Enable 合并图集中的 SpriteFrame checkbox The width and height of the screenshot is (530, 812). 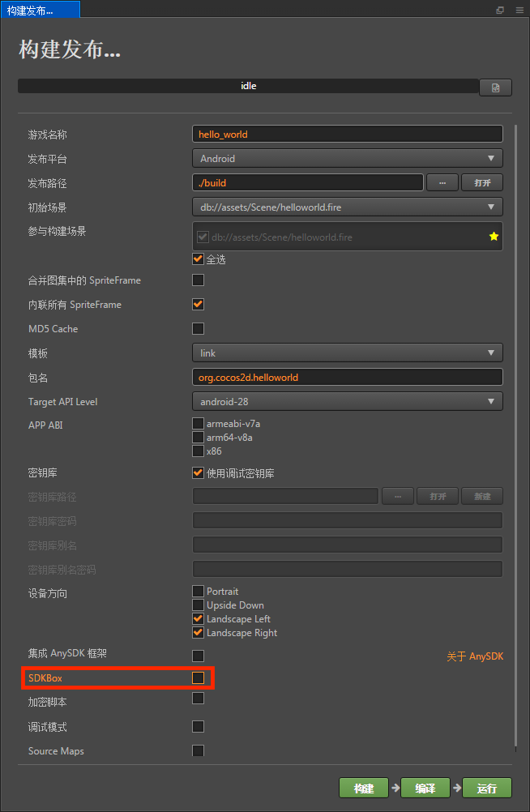point(198,280)
